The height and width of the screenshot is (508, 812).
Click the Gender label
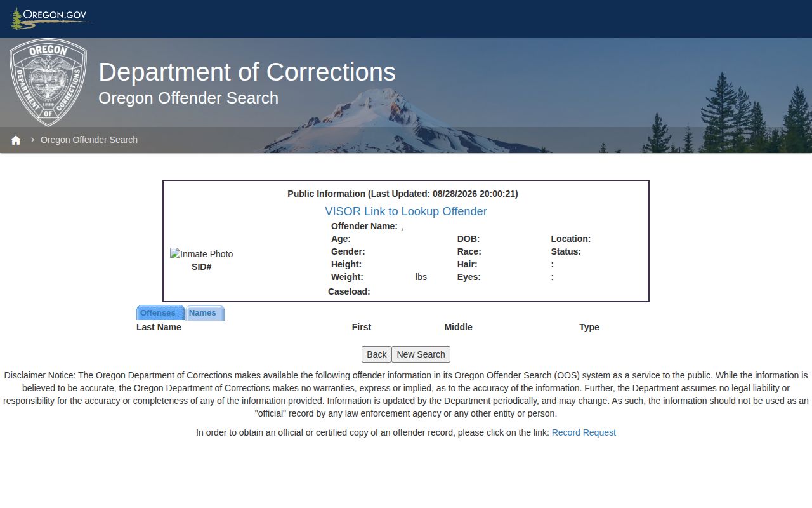point(348,251)
